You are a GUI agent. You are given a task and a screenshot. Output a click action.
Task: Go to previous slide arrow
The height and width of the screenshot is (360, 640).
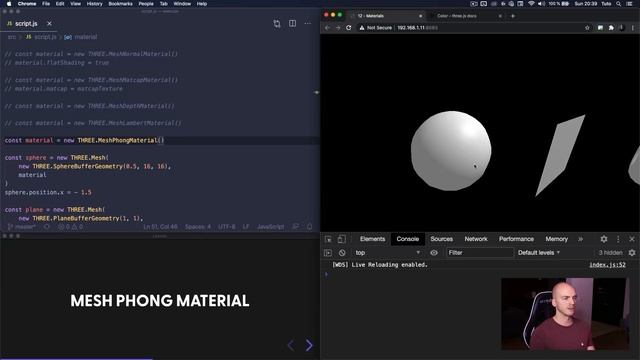[x=291, y=345]
